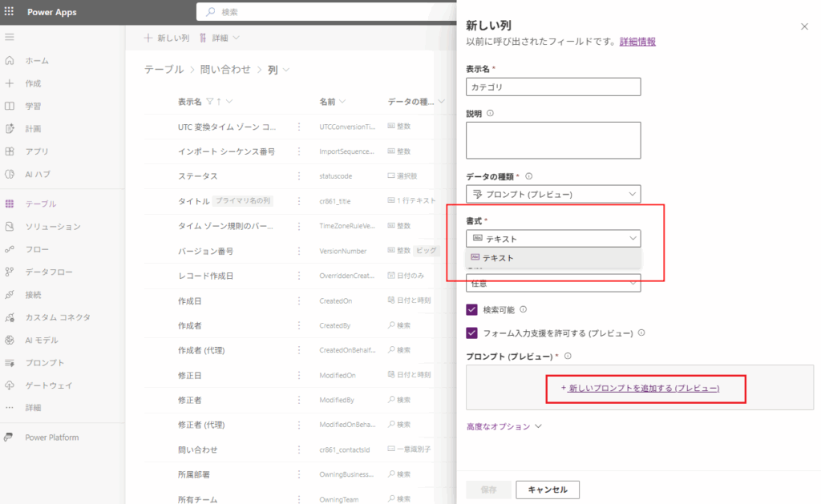Click the フロー sidebar icon
This screenshot has height=504, width=821.
(x=10, y=249)
